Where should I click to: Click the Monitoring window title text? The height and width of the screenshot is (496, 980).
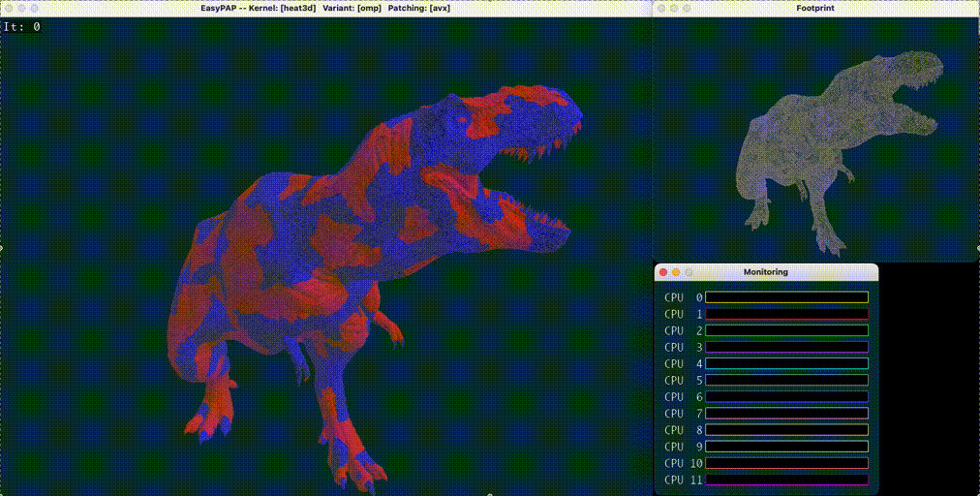point(765,272)
